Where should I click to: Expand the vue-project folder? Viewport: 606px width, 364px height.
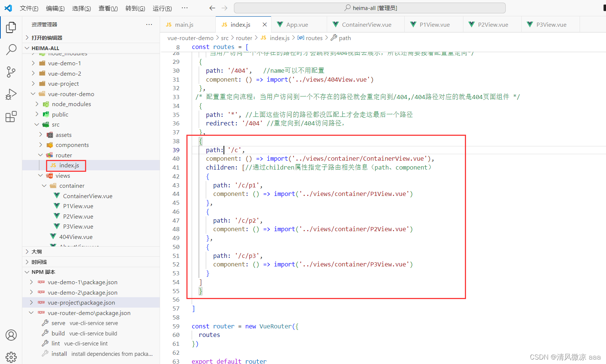(33, 83)
